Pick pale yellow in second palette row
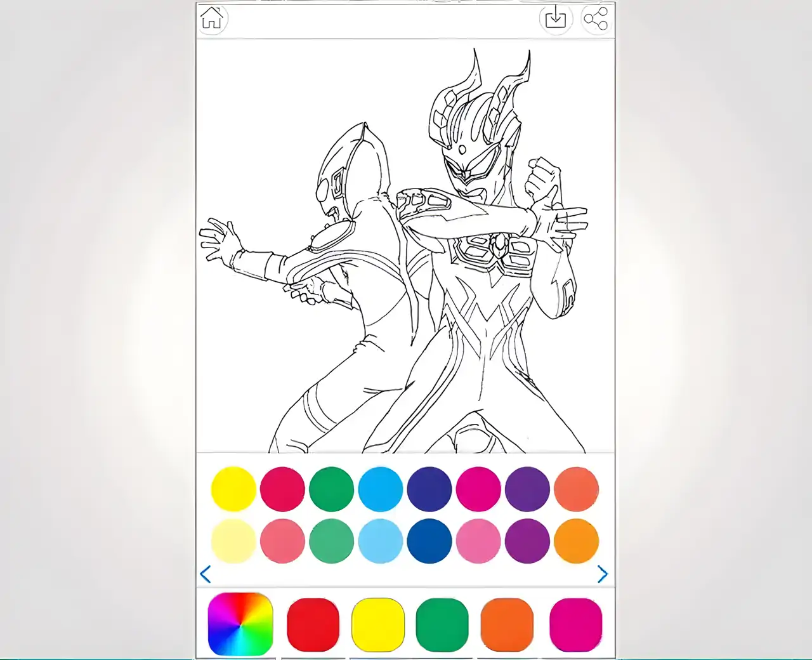Viewport: 812px width, 660px height. [x=233, y=541]
